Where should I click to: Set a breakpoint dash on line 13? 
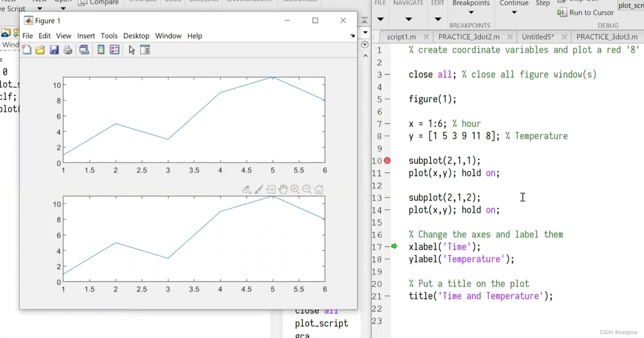387,198
